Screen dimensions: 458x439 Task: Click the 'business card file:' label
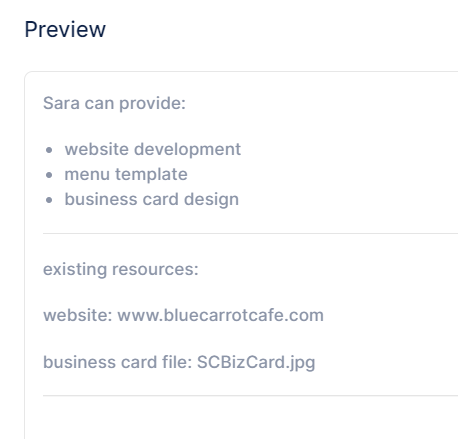117,362
